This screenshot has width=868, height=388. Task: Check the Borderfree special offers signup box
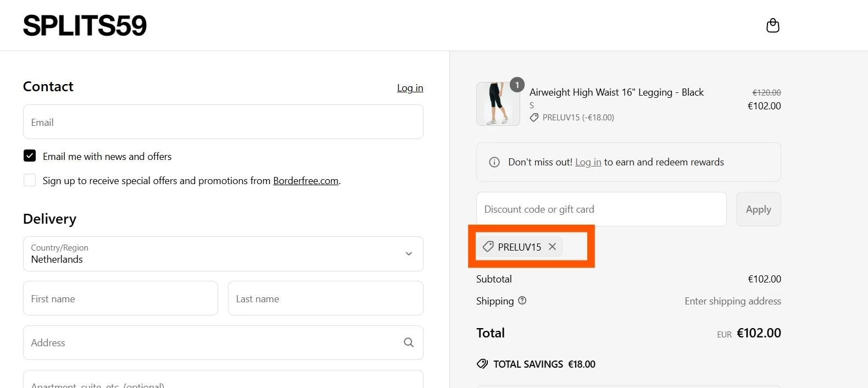point(30,180)
